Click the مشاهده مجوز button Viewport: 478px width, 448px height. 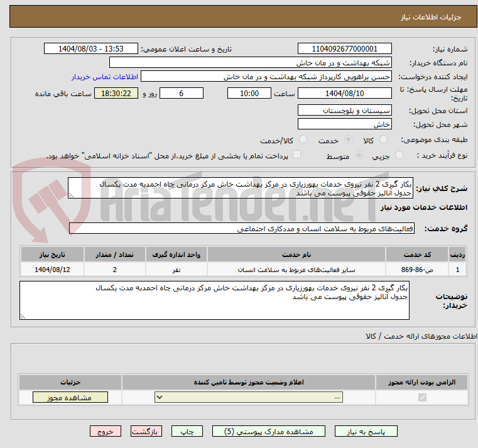coord(70,397)
